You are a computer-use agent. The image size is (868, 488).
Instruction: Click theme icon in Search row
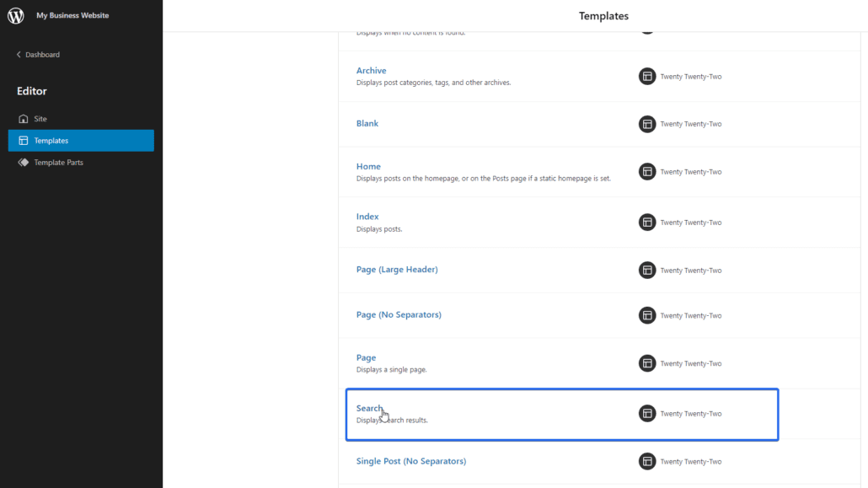647,414
